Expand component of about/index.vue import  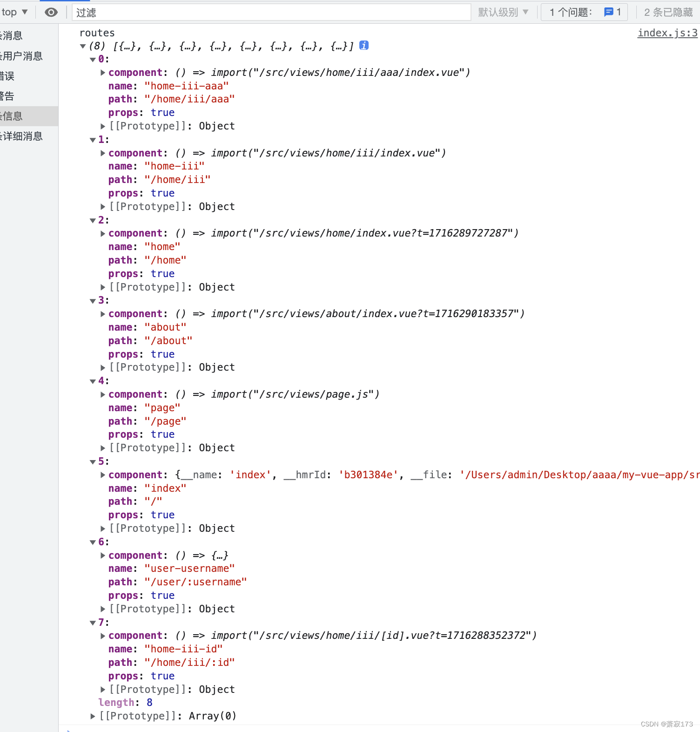[x=103, y=314]
